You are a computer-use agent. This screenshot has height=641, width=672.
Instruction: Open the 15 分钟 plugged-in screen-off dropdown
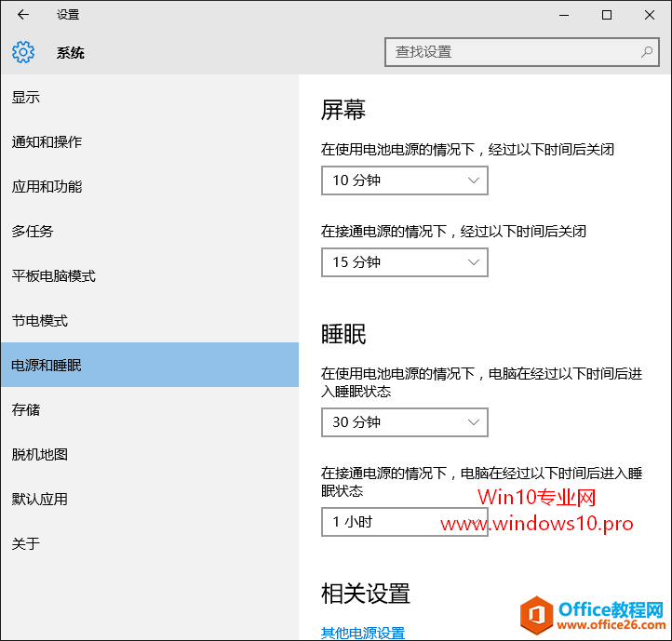(405, 262)
